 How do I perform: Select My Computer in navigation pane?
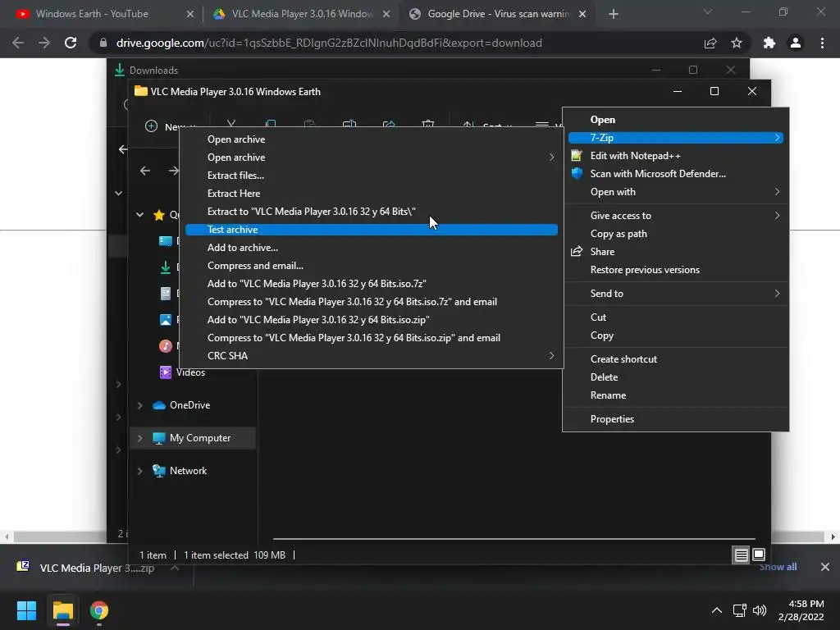point(200,438)
